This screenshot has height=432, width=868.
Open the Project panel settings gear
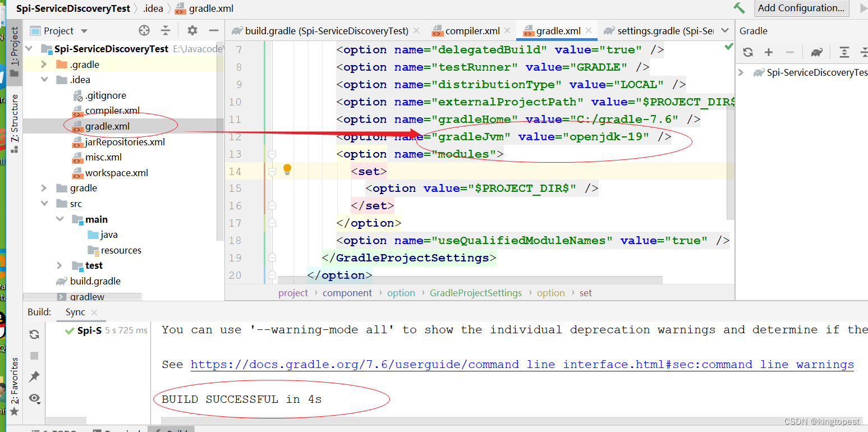click(x=192, y=31)
